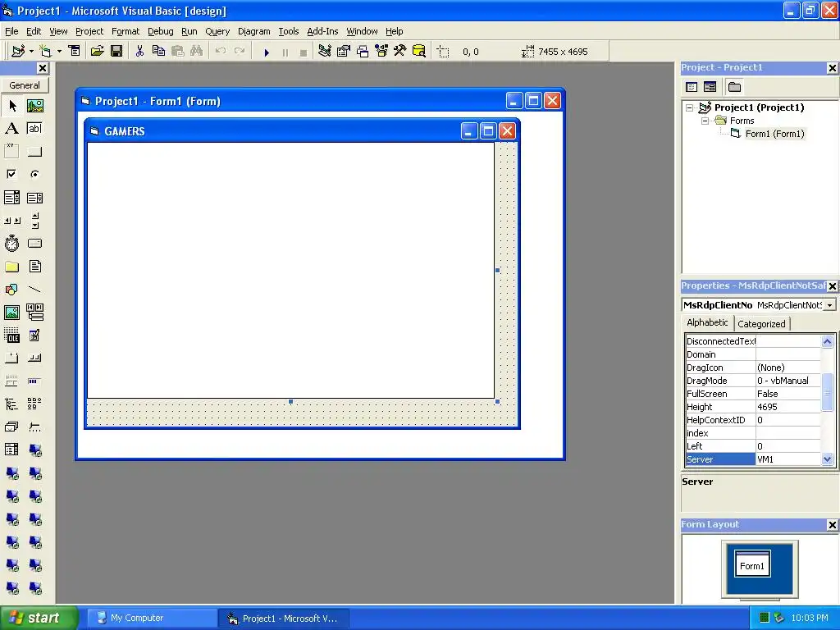The width and height of the screenshot is (840, 630).
Task: Start the program with the Run arrow
Action: [x=267, y=52]
